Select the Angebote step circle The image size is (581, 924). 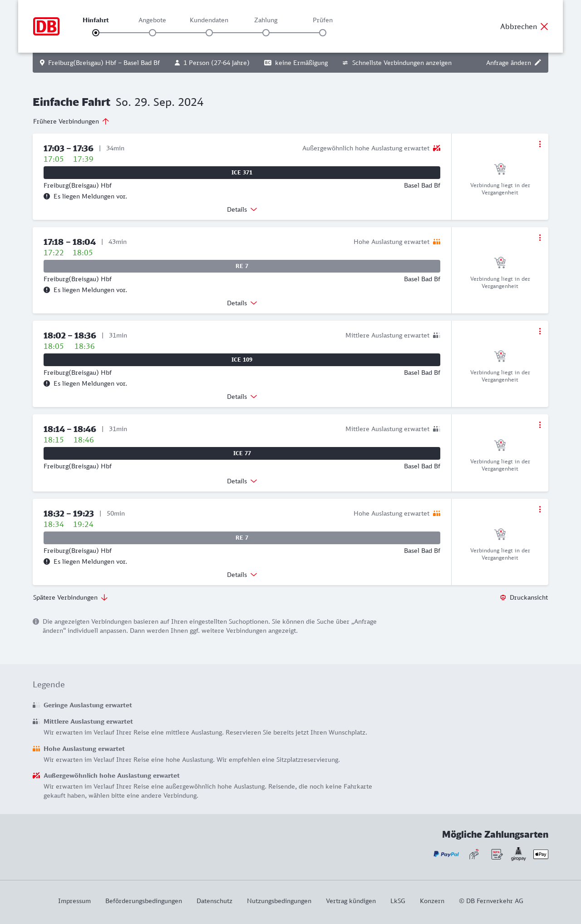[153, 33]
